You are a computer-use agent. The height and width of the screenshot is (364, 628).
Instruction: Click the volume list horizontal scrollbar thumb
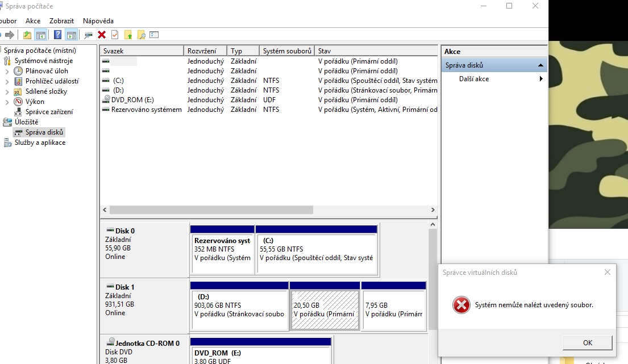pos(211,210)
